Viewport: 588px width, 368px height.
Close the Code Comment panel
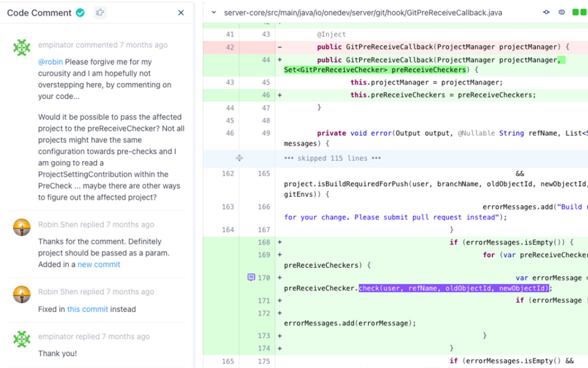point(181,13)
